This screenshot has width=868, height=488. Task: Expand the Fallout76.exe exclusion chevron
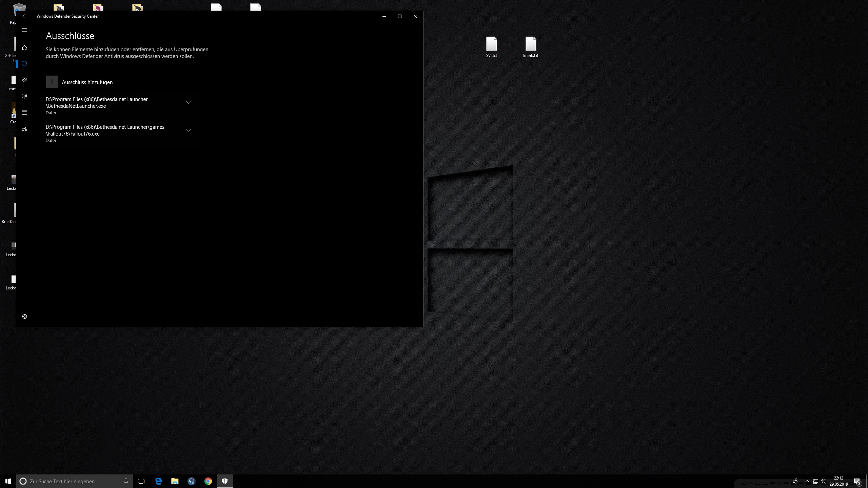click(x=189, y=130)
